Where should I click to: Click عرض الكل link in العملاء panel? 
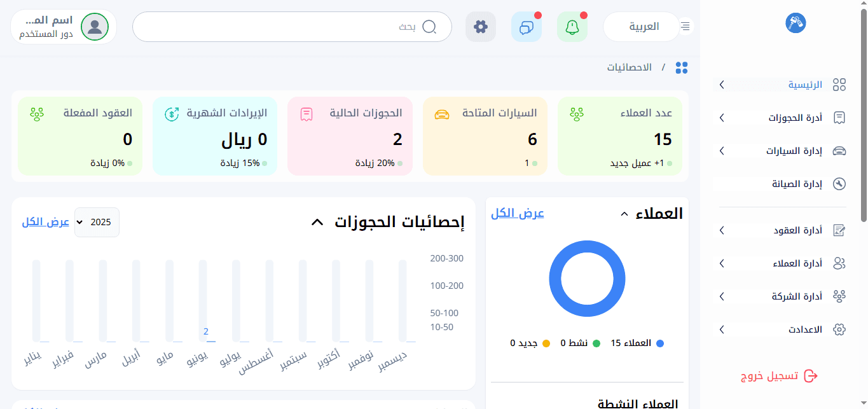point(518,214)
